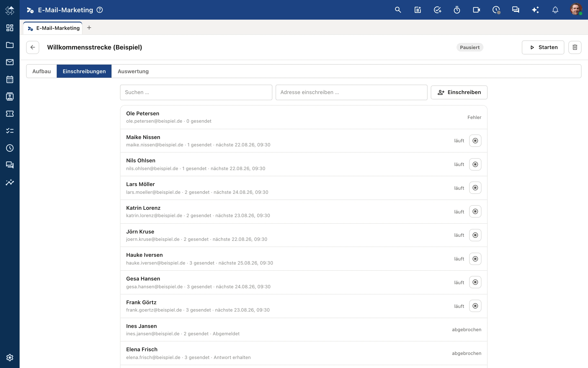Click help icon next to E-Mail-Marketing title
This screenshot has height=368, width=588.
pyautogui.click(x=100, y=10)
